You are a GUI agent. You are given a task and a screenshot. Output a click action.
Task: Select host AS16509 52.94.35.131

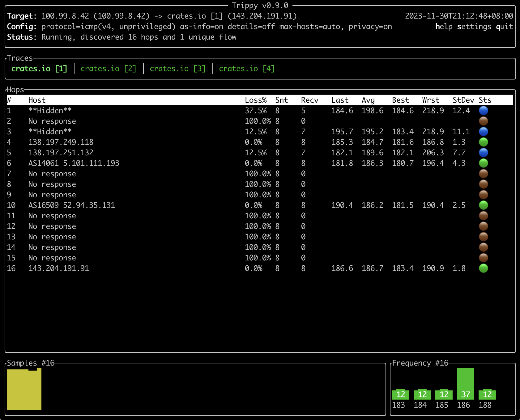click(x=72, y=205)
